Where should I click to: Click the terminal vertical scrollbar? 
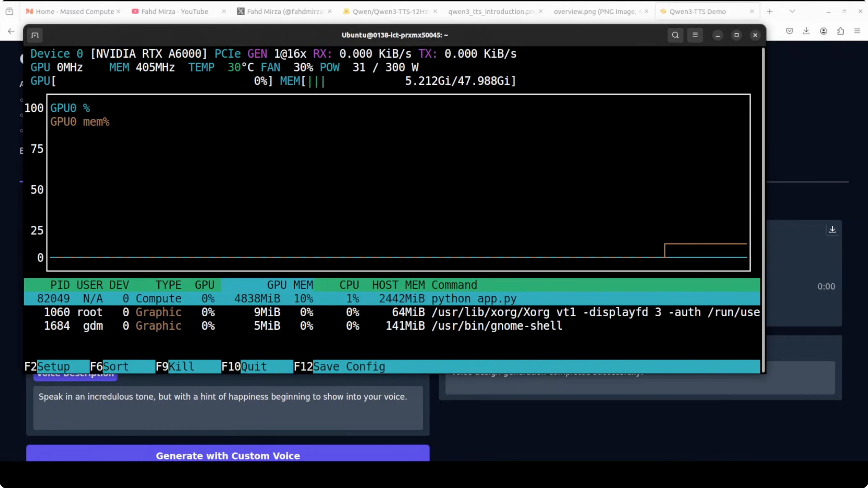point(763,209)
